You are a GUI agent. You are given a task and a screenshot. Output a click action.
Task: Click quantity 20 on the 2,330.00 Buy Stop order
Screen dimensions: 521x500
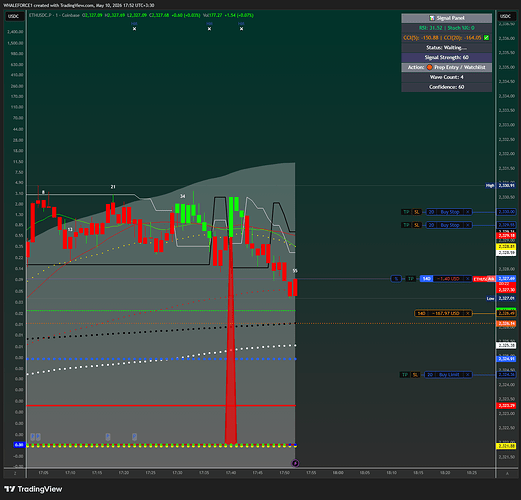click(x=431, y=212)
